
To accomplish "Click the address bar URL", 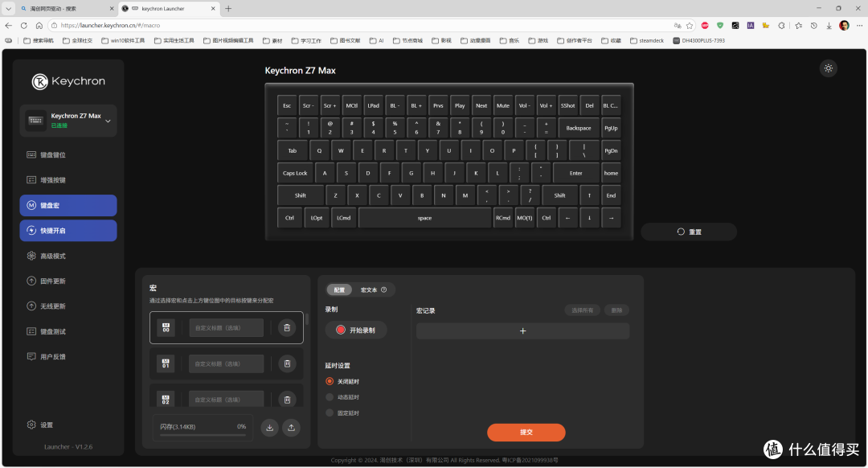I will click(x=110, y=26).
